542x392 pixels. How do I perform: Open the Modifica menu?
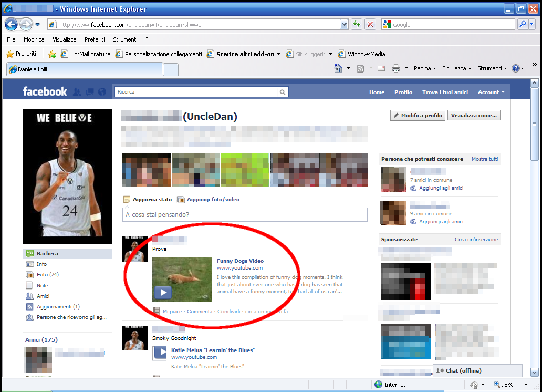coord(34,39)
